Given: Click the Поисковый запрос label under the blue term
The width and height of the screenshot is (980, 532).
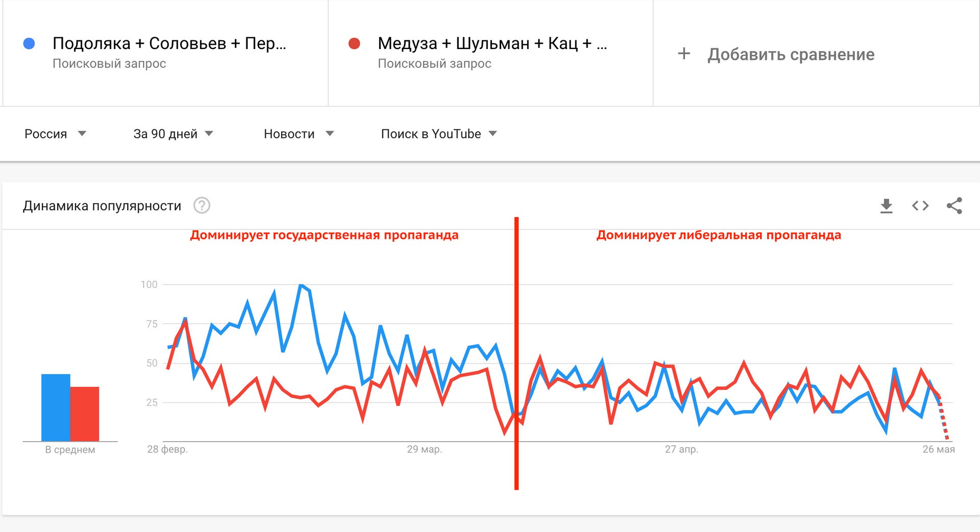Looking at the screenshot, I should coord(109,63).
